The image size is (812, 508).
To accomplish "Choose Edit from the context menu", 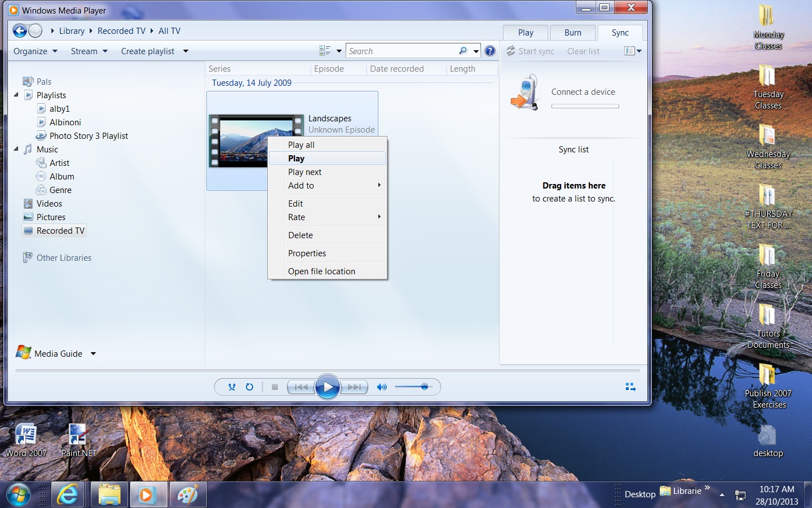I will click(x=328, y=203).
